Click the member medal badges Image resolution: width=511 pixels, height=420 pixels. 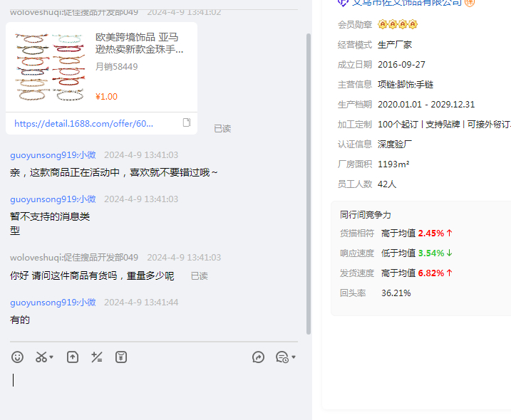(x=398, y=25)
